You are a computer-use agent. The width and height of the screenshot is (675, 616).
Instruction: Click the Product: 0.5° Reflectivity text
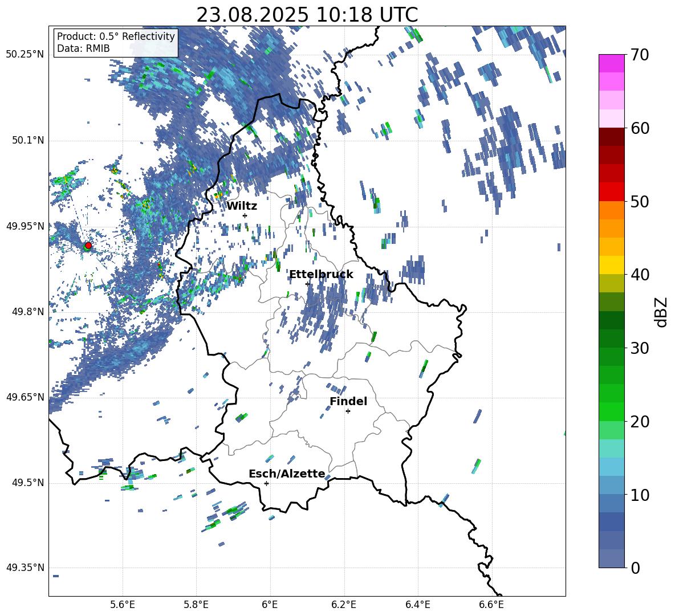point(116,36)
